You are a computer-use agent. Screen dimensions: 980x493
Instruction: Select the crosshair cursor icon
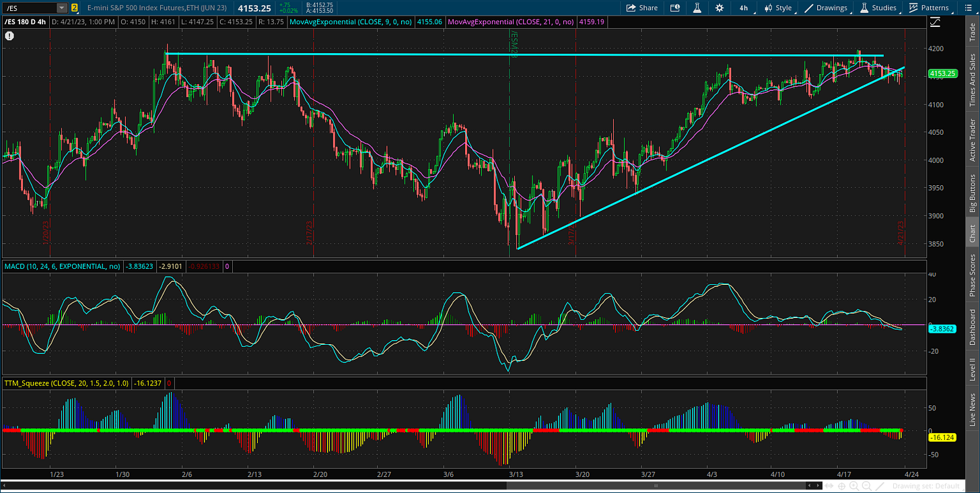click(x=842, y=486)
